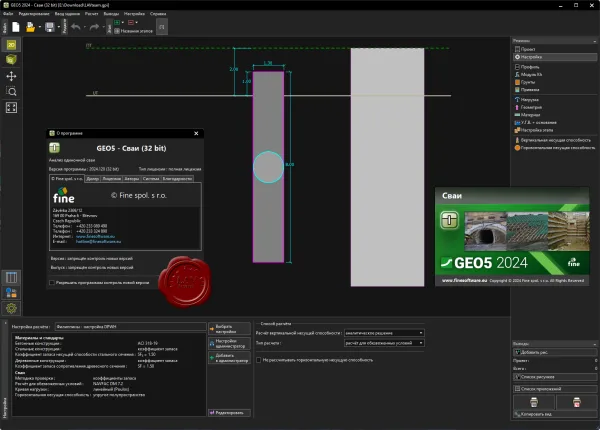
Task: Open the Расчет menu
Action: [x=91, y=14]
